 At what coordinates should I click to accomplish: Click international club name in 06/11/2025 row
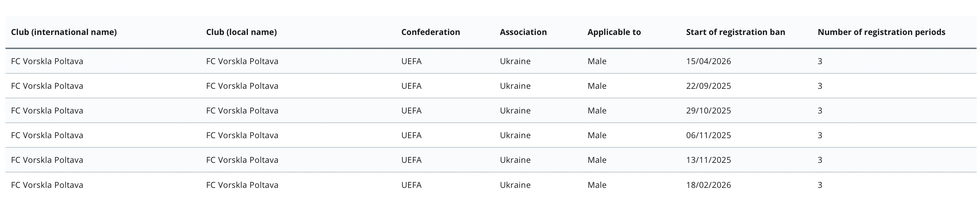47,136
